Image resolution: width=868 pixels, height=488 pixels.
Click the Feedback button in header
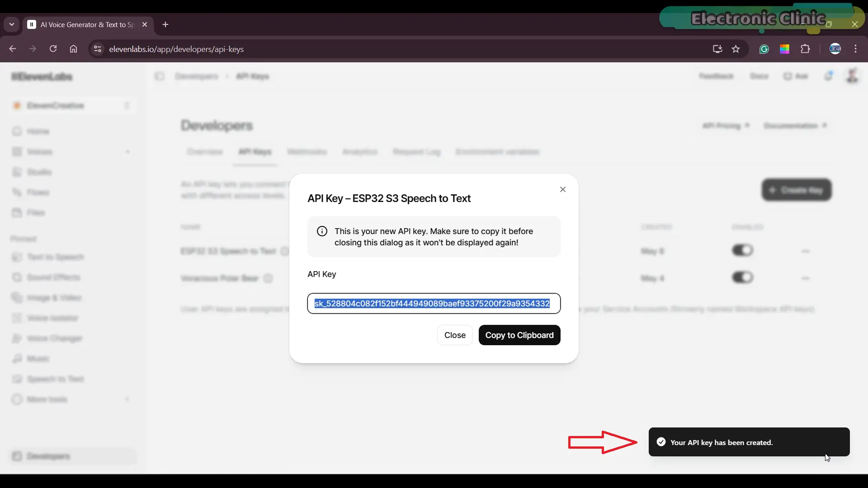(x=716, y=76)
